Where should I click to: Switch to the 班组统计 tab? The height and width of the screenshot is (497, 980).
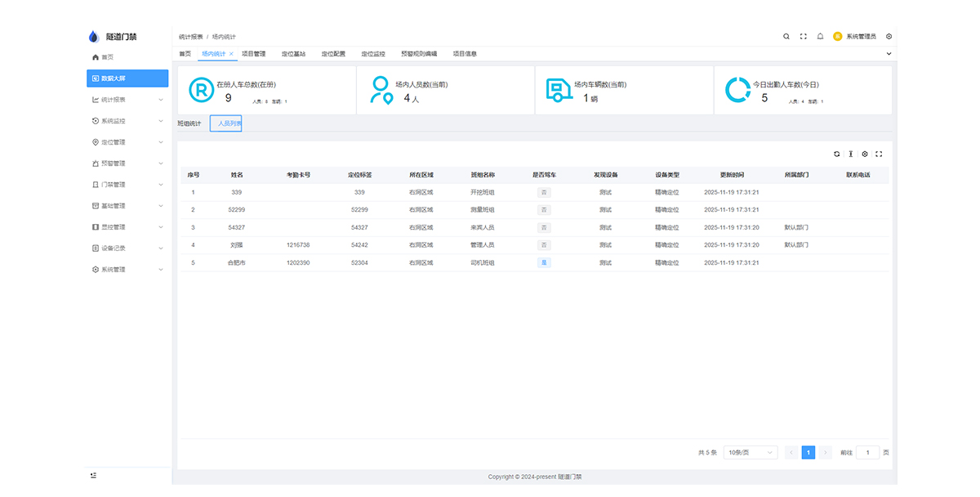pyautogui.click(x=189, y=123)
